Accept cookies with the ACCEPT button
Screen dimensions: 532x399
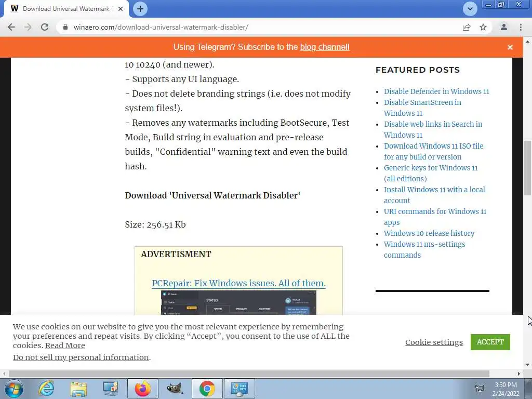490,342
